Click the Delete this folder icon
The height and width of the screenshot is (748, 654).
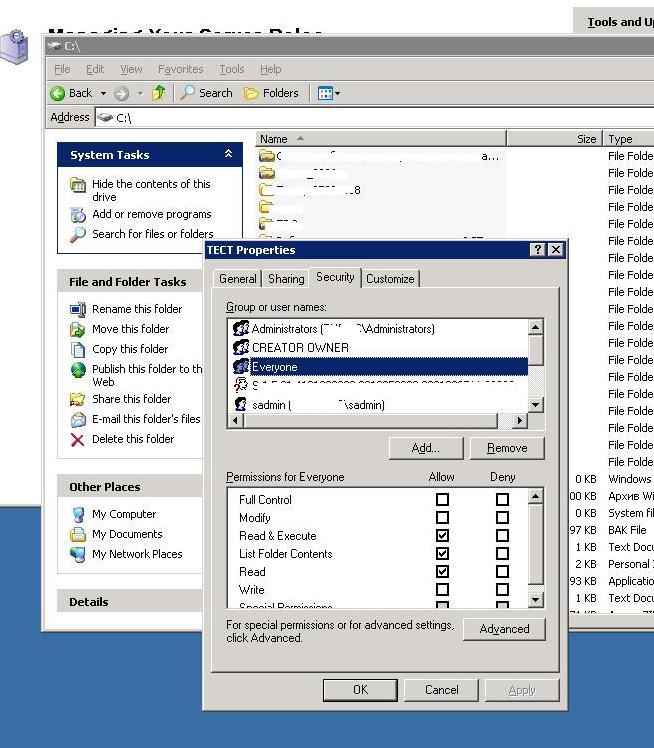click(78, 439)
